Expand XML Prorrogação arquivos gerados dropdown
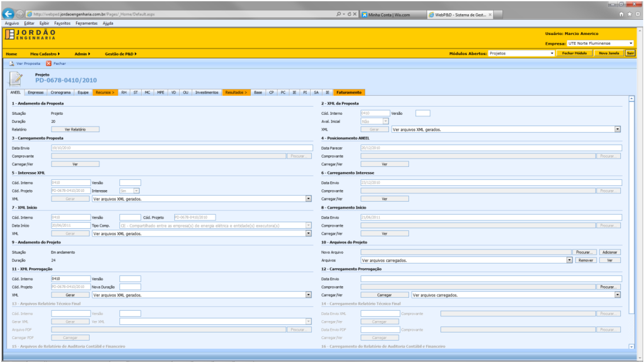 click(308, 295)
